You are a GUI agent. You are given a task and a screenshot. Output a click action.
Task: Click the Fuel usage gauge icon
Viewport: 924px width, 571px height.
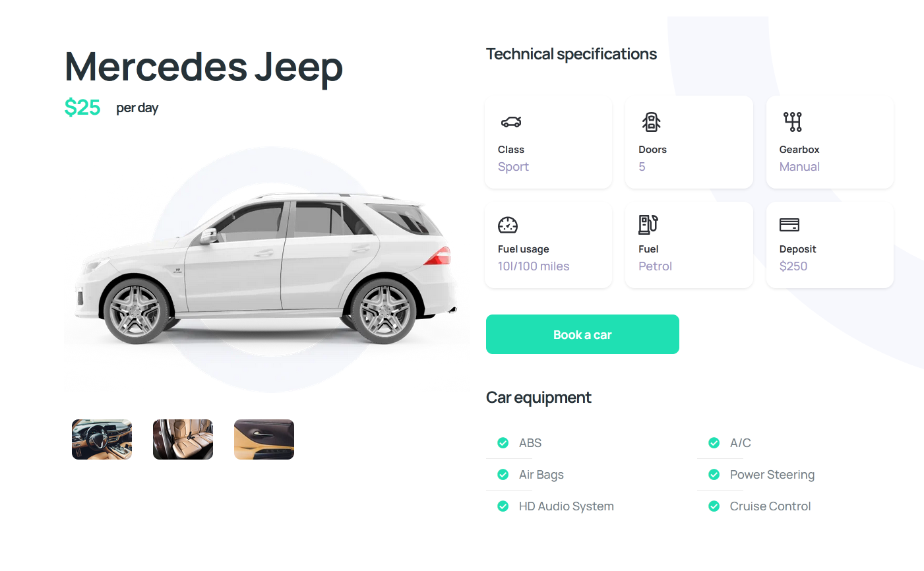(x=508, y=225)
